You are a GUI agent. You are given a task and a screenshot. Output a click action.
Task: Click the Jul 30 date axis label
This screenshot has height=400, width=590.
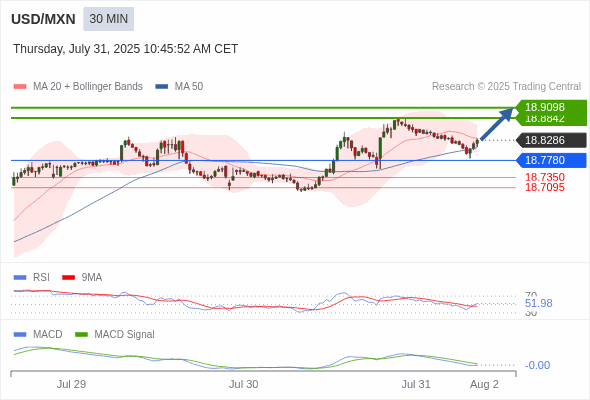click(x=243, y=384)
